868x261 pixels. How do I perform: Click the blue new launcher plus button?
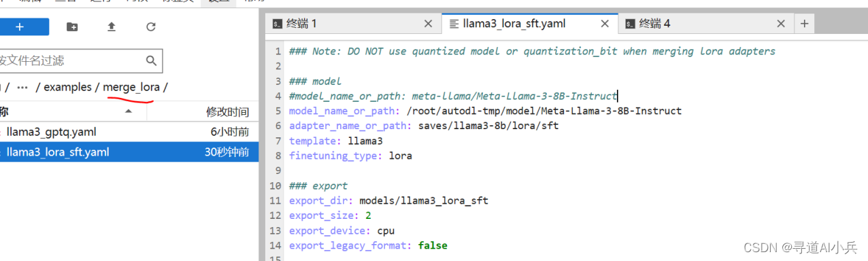coord(22,27)
